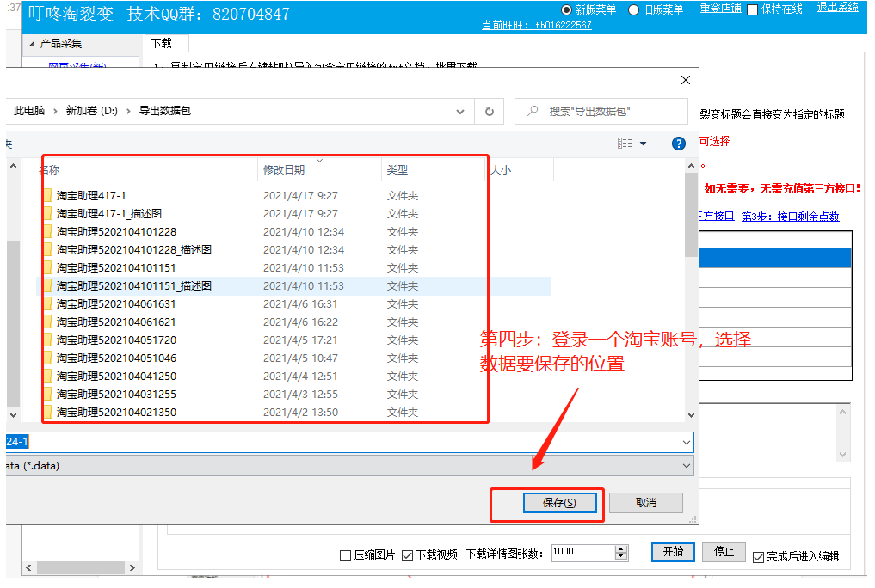Switch to the 下载 tab
The width and height of the screenshot is (875, 588).
pyautogui.click(x=162, y=44)
